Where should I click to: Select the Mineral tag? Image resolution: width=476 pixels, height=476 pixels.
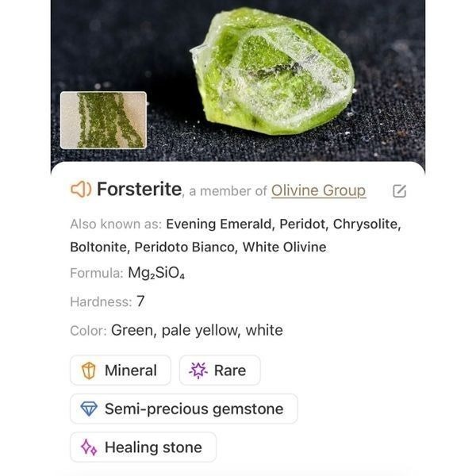121,370
